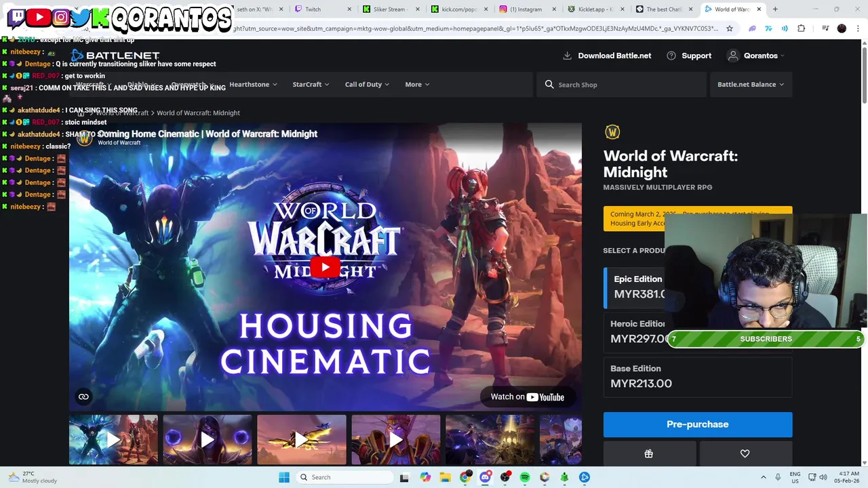
Task: Select third video thumbnail with yellow flyer
Action: click(302, 440)
